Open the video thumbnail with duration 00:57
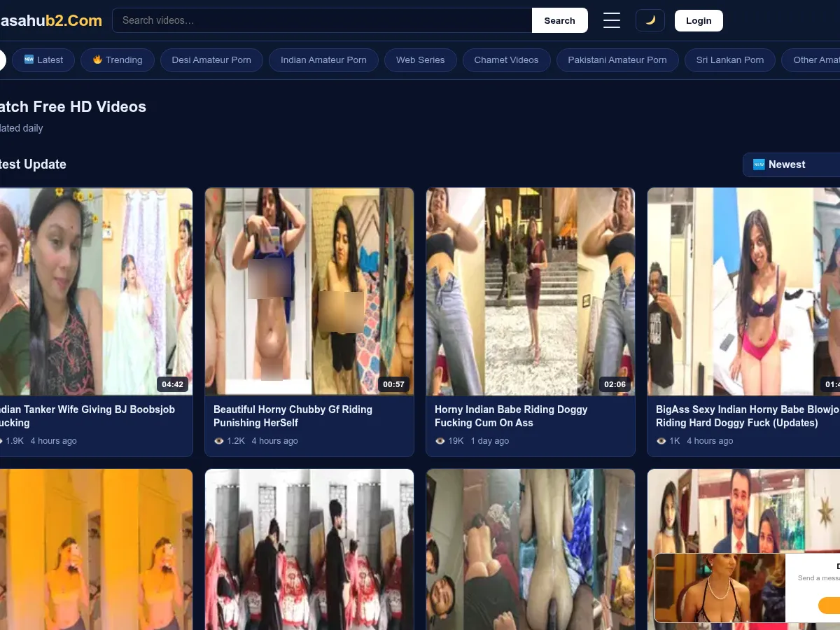The width and height of the screenshot is (840, 630). pos(309,291)
